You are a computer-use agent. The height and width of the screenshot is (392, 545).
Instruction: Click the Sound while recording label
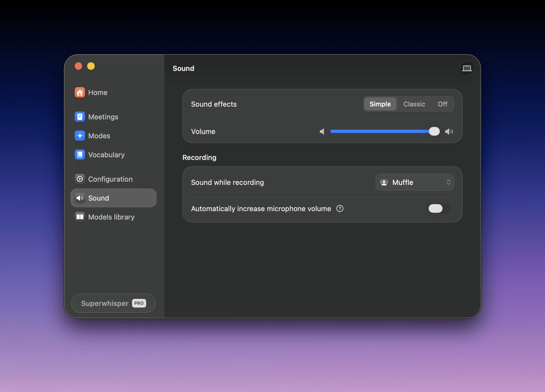click(228, 182)
